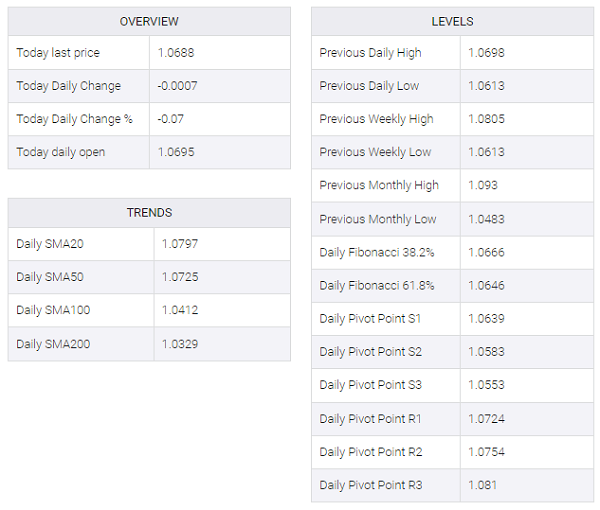Viewport: 600px width, 510px height.
Task: Click the Previous Monthly High label
Action: (379, 185)
